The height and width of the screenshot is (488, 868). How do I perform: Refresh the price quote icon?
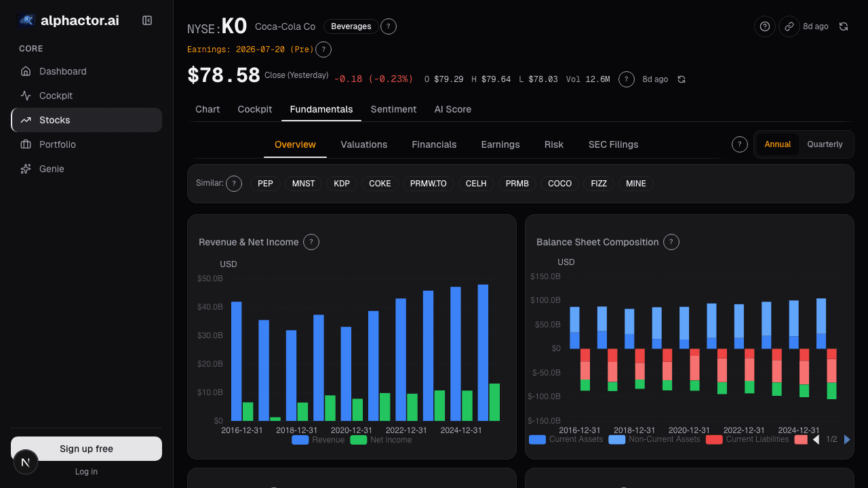(x=682, y=79)
